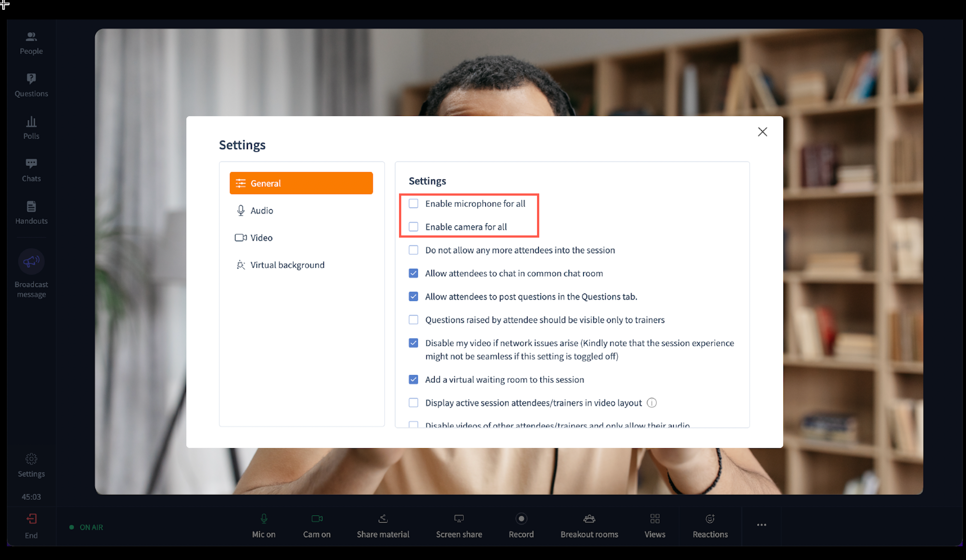Open the Questions panel

31,85
